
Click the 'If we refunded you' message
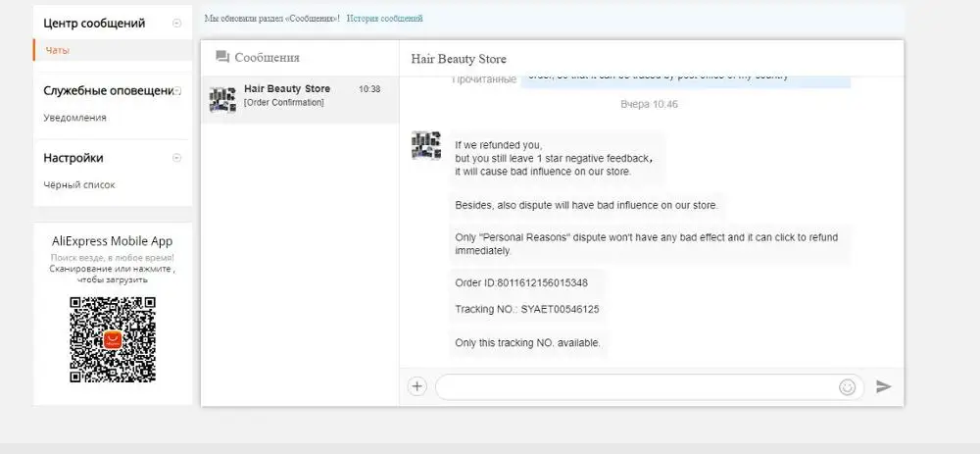click(557, 158)
